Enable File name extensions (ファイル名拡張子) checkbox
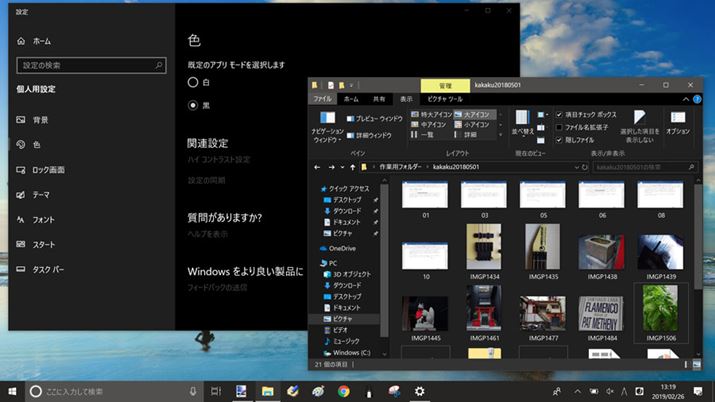This screenshot has width=715, height=402. (x=558, y=127)
